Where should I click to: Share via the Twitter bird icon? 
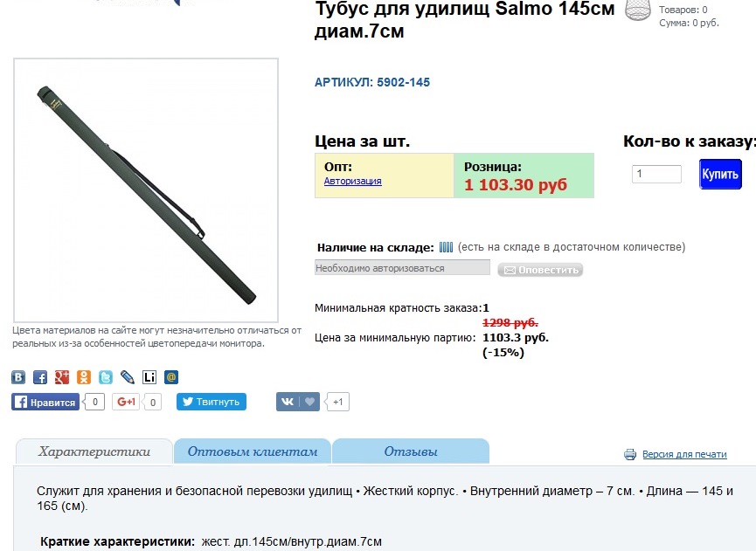[106, 377]
